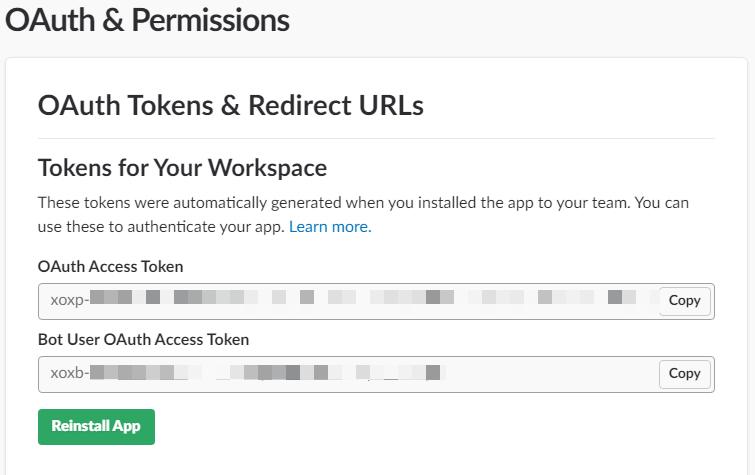The image size is (755, 475).
Task: Click the Tokens for Your Workspace subheading
Action: coord(182,167)
